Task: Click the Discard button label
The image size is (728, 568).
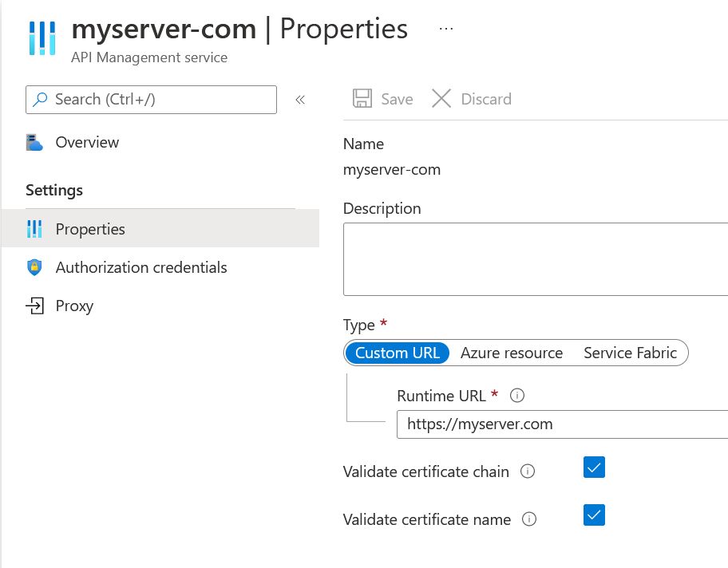Action: coord(486,99)
